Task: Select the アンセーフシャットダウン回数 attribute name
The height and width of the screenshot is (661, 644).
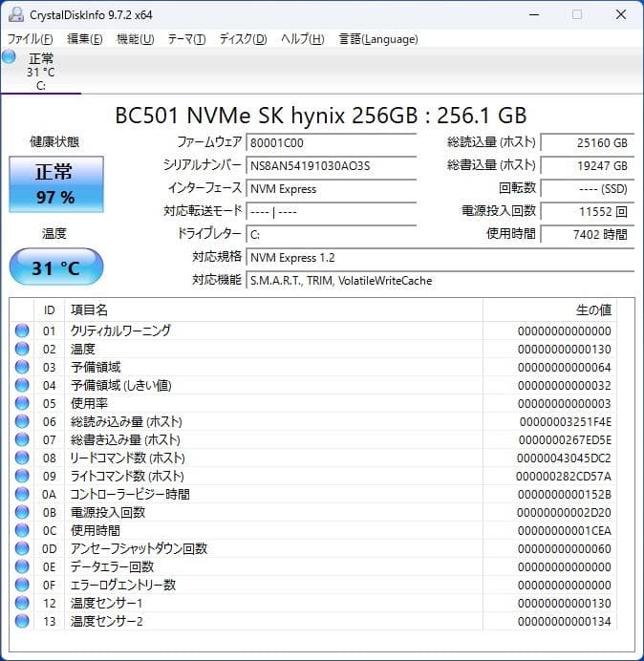Action: pyautogui.click(x=139, y=548)
